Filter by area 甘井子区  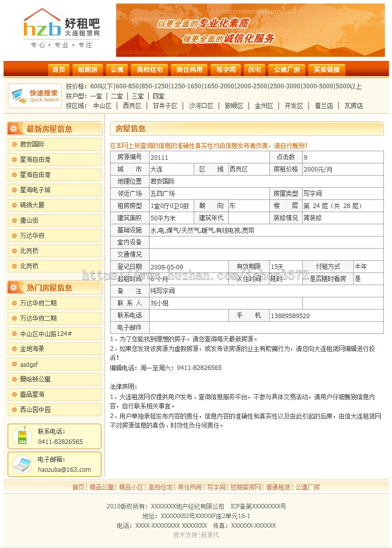165,106
